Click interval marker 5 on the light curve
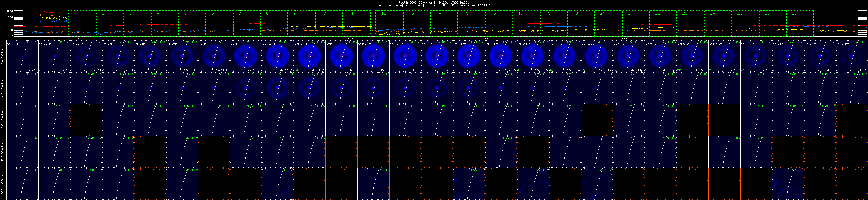The image size is (868, 200). tap(185, 13)
